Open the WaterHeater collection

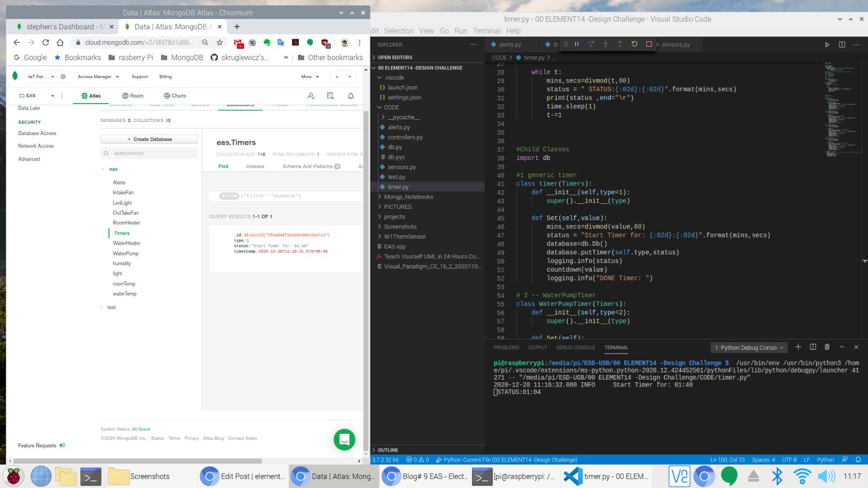tap(126, 243)
